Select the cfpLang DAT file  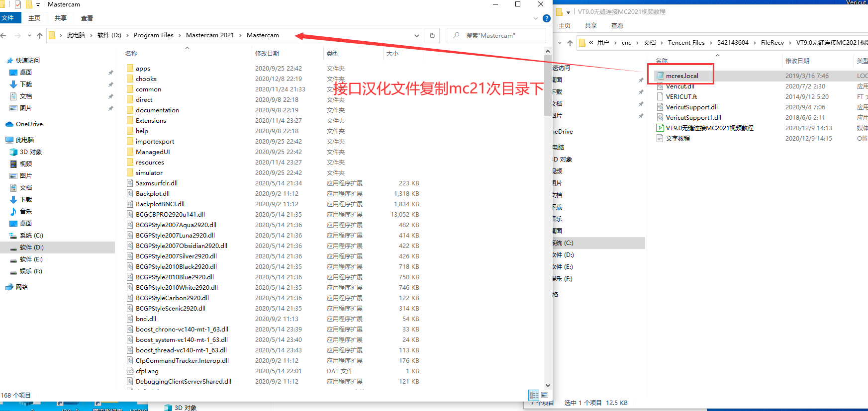point(147,371)
